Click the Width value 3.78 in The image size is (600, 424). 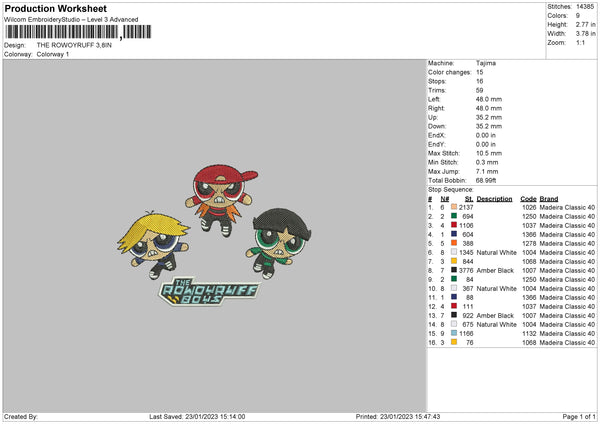(x=585, y=34)
